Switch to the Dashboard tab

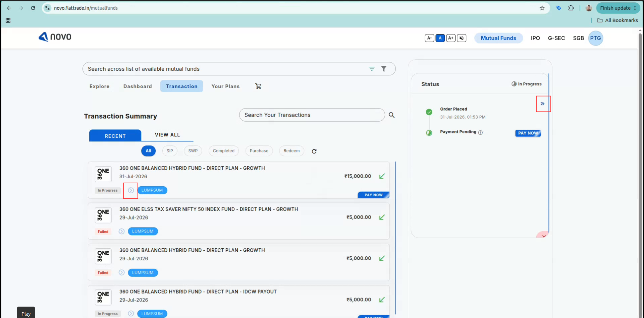click(138, 86)
